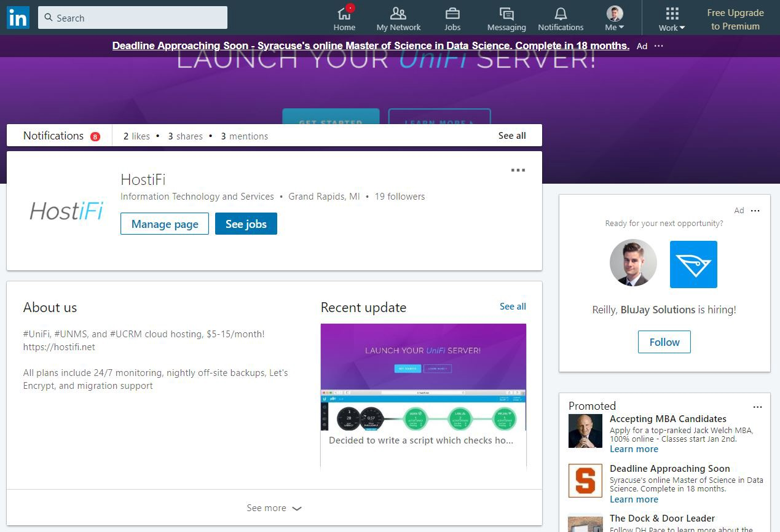Open Syracuse Data Science banner ad link

pyautogui.click(x=371, y=45)
